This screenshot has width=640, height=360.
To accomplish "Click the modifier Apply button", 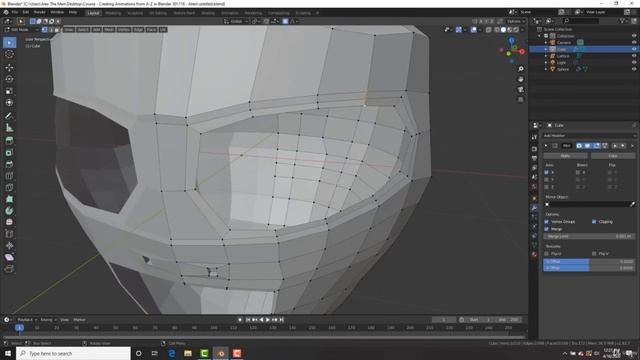I will click(x=565, y=156).
